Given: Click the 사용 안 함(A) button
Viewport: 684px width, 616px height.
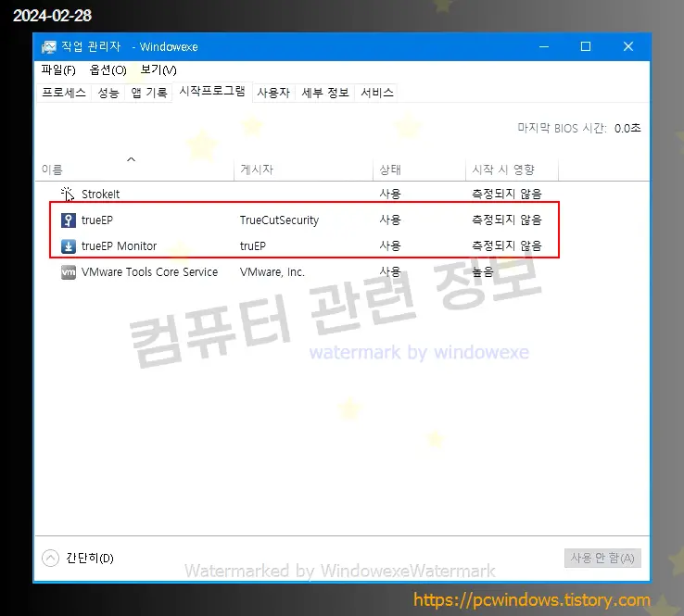Looking at the screenshot, I should (x=602, y=558).
